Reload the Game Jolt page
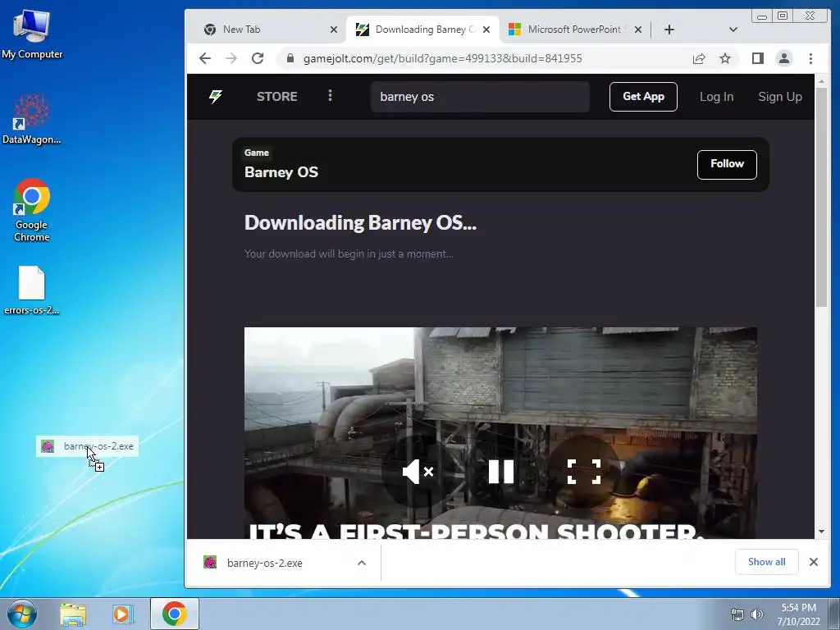This screenshot has height=630, width=840. point(258,58)
